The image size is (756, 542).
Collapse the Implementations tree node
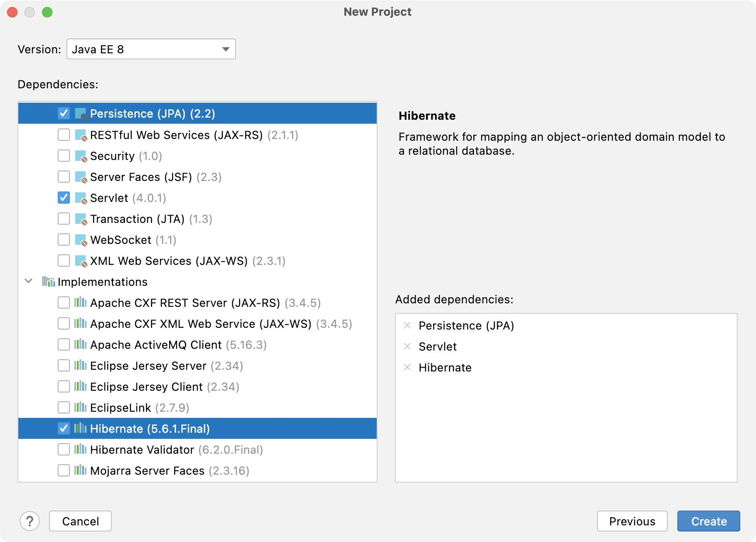tap(29, 281)
